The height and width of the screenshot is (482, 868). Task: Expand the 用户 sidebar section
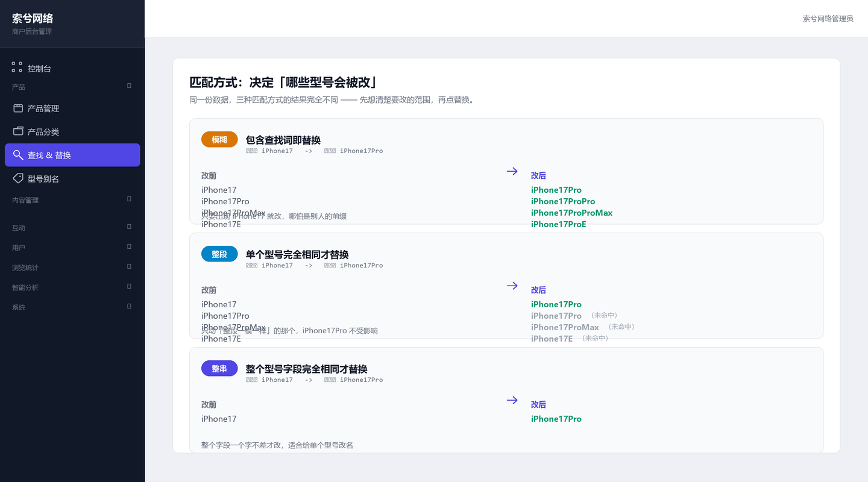tap(129, 247)
